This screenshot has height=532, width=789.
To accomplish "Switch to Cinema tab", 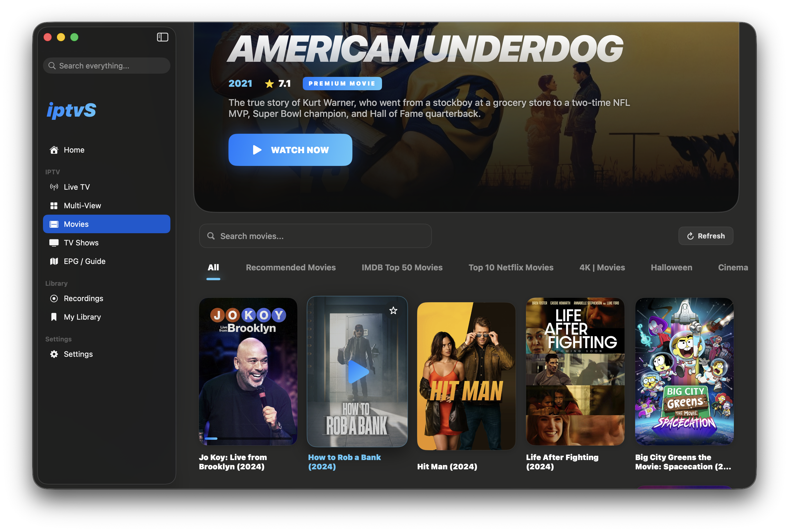I will pos(733,267).
